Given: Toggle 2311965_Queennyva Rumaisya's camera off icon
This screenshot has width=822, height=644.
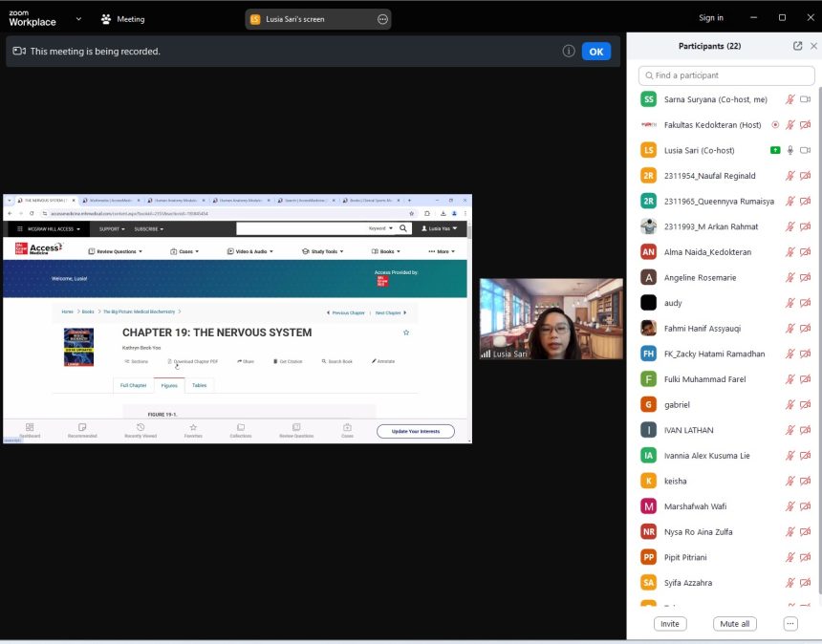Looking at the screenshot, I should pos(805,202).
